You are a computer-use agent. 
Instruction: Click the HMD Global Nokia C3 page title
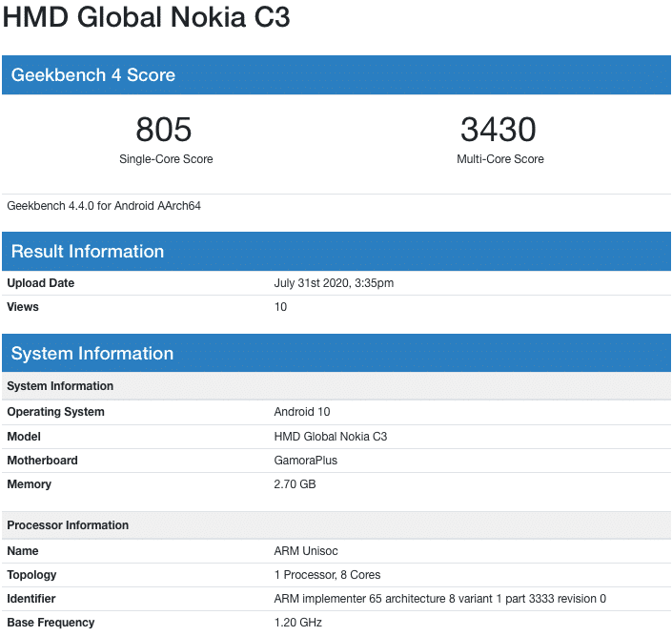pyautogui.click(x=146, y=18)
